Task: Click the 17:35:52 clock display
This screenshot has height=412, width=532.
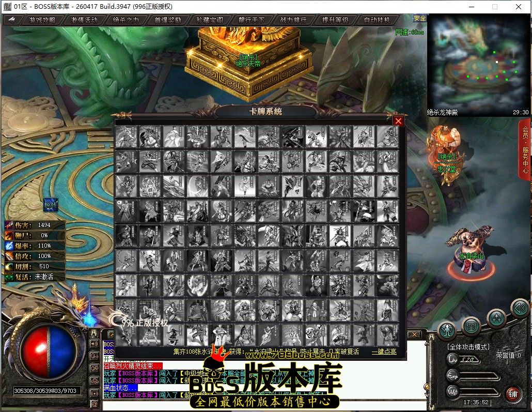Action: click(476, 402)
